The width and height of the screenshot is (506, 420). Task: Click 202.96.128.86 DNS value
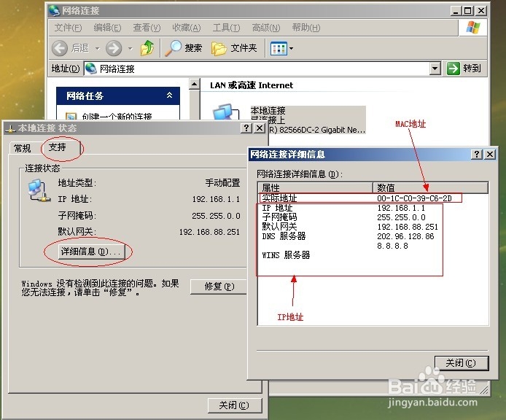tap(405, 236)
